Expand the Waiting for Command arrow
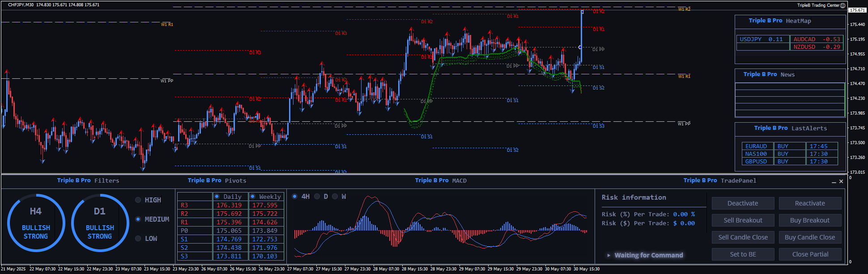Screen dimensions: 868x274 608,255
